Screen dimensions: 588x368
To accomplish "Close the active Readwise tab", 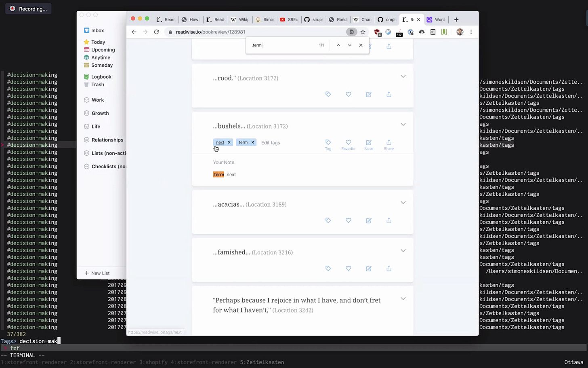I will (418, 19).
